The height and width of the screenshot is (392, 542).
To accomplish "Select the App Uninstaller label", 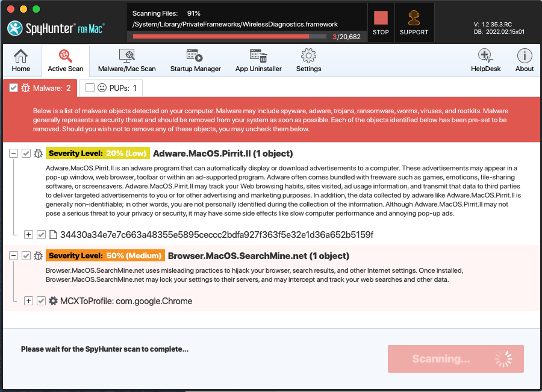I will 258,69.
